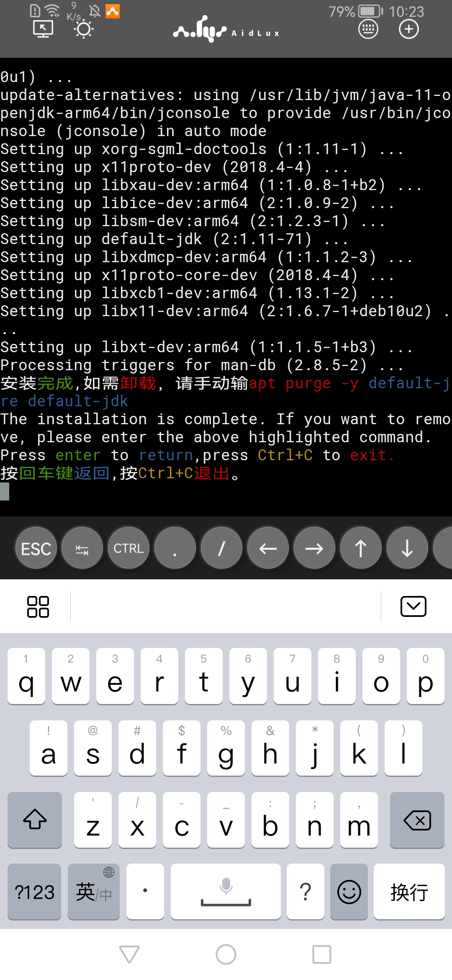
Task: Tap the emoji smiley key
Action: (x=349, y=892)
